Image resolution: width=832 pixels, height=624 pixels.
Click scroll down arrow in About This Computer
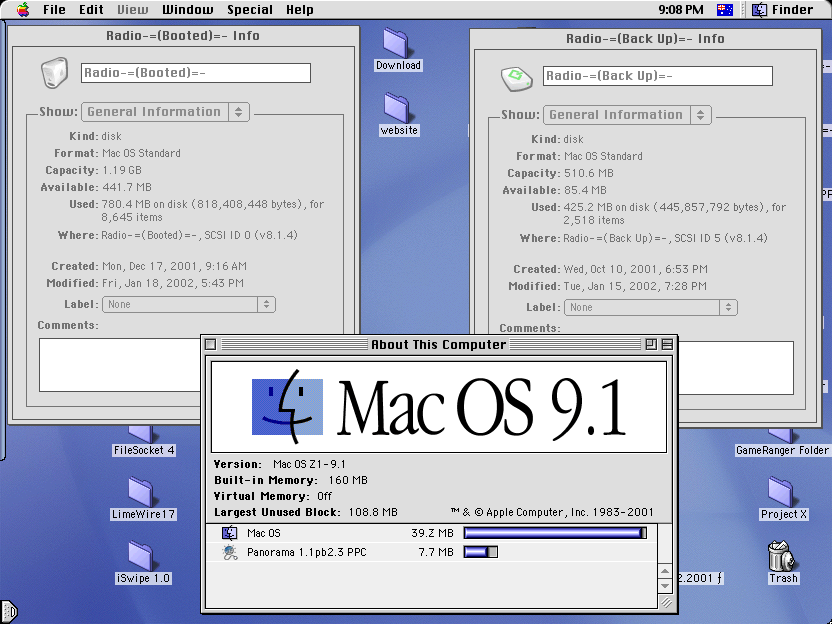[665, 586]
